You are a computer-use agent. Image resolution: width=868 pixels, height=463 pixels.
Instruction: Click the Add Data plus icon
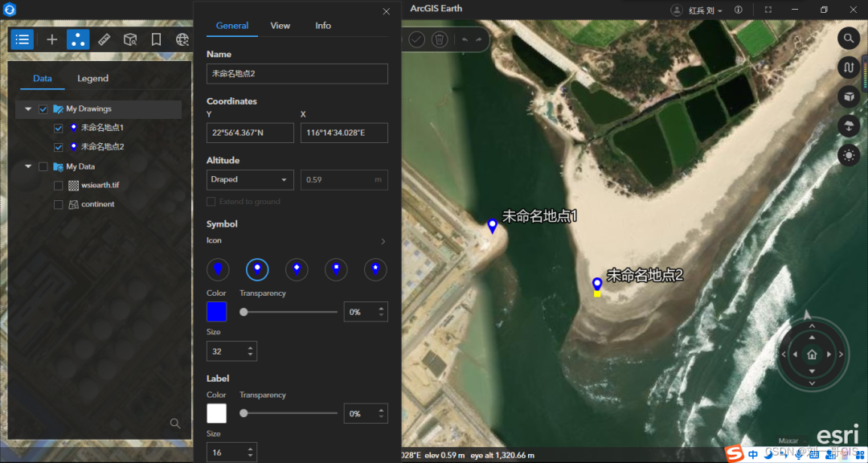coord(52,39)
